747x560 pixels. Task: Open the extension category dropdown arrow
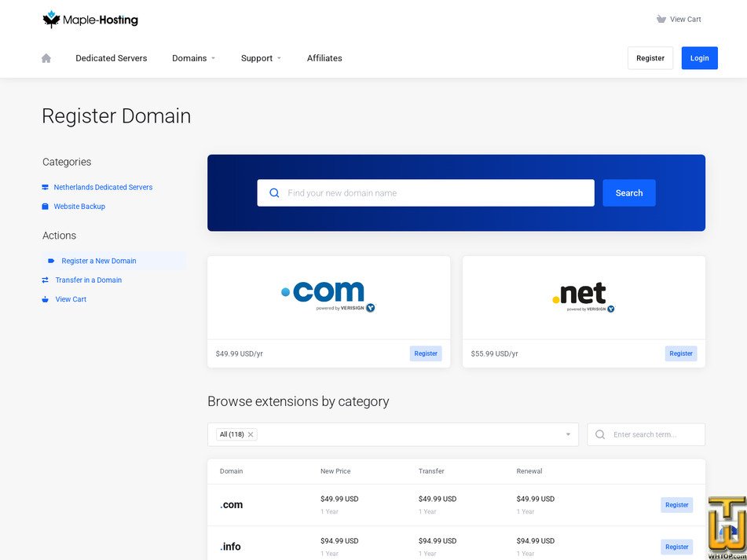(x=568, y=434)
